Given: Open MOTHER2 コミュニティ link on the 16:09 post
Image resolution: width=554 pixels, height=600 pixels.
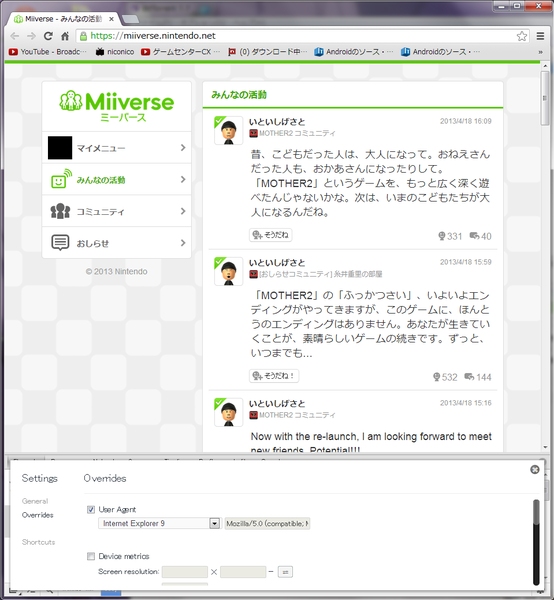Looking at the screenshot, I should (297, 133).
